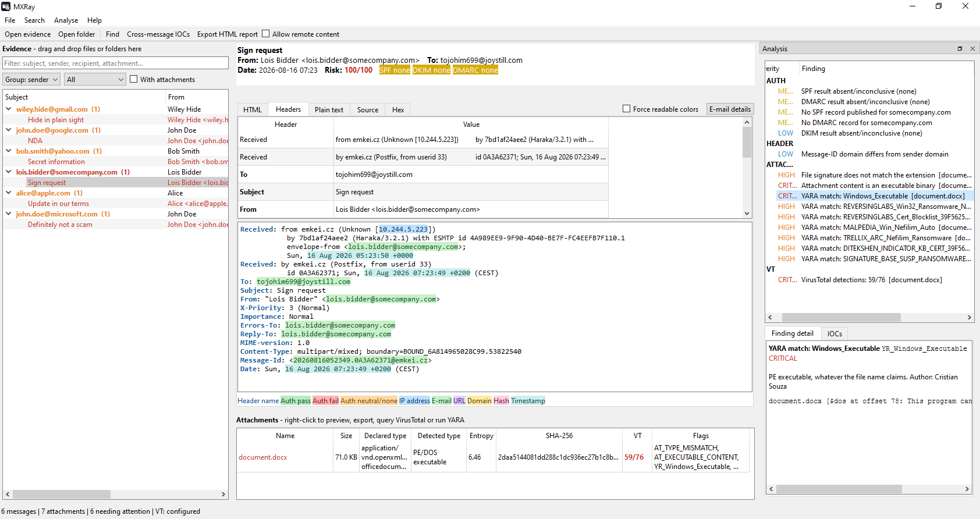
Task: Switch to the HTML tab
Action: (253, 109)
